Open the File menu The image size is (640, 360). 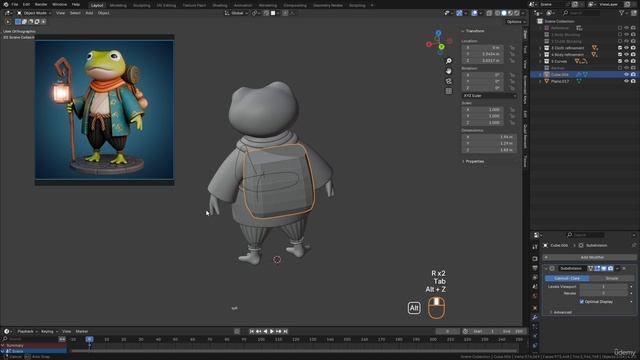tap(15, 4)
